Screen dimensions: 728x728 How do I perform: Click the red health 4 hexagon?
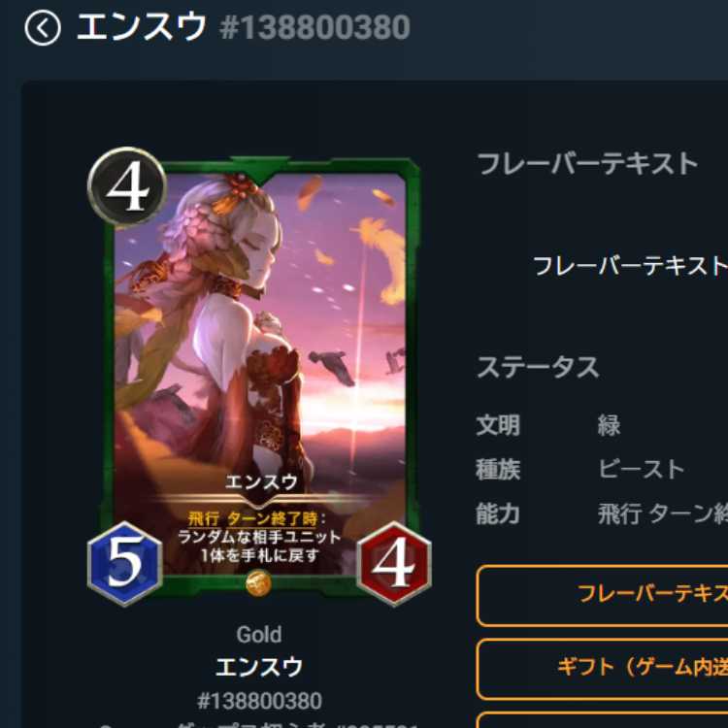pyautogui.click(x=394, y=563)
